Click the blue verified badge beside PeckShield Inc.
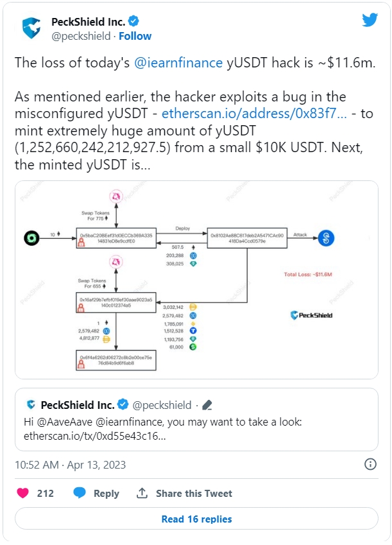The image size is (392, 545). 133,21
